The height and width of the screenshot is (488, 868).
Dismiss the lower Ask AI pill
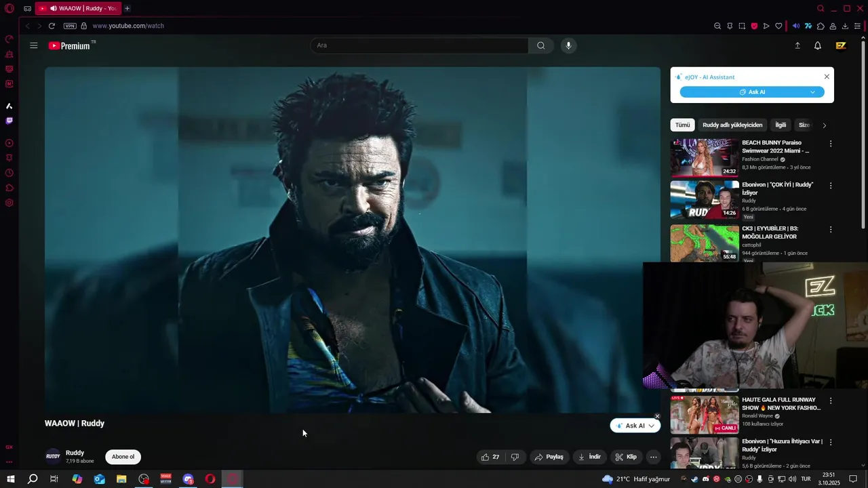tap(657, 416)
